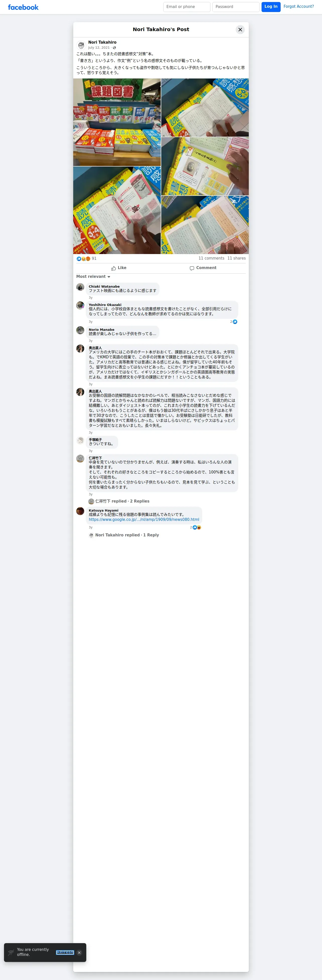Image resolution: width=322 pixels, height=980 pixels.
Task: Click the Email or phone field
Action: tap(187, 7)
